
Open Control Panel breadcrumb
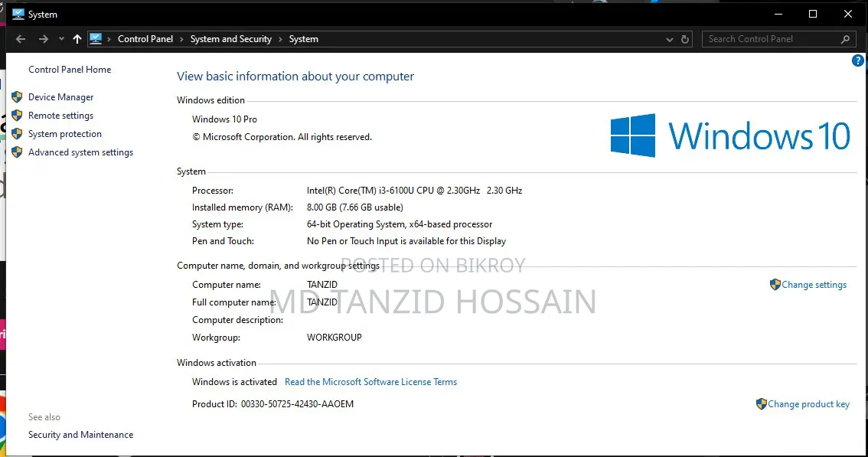click(x=145, y=39)
